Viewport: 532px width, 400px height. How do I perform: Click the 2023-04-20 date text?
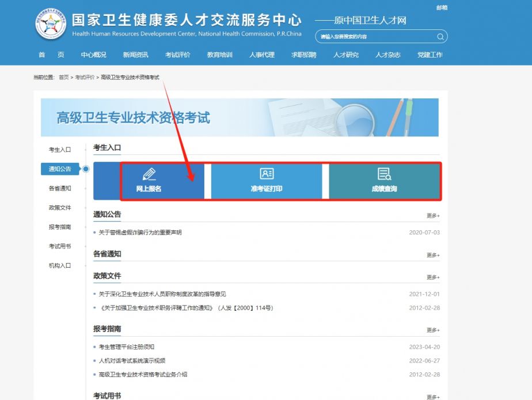(x=424, y=347)
